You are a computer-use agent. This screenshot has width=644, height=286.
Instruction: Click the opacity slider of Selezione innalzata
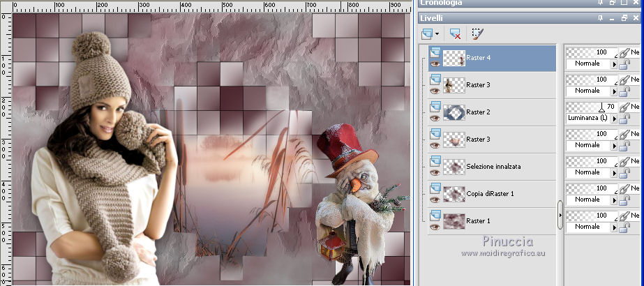(x=592, y=161)
